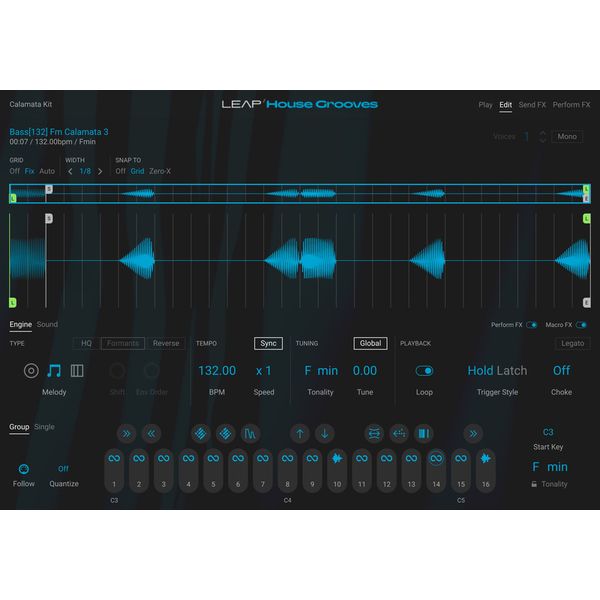The height and width of the screenshot is (600, 600).
Task: Click the waveform overview strip
Action: pos(300,194)
